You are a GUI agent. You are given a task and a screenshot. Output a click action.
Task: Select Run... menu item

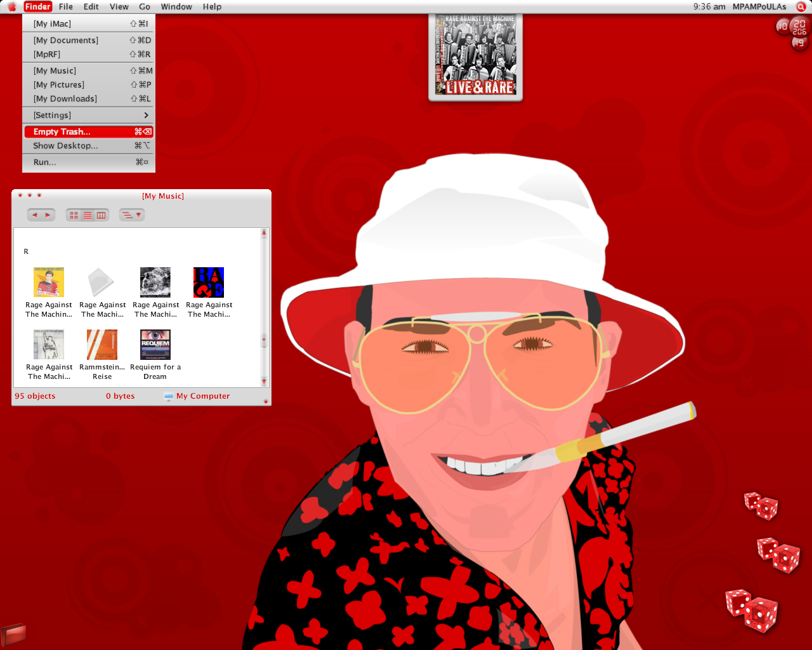89,162
